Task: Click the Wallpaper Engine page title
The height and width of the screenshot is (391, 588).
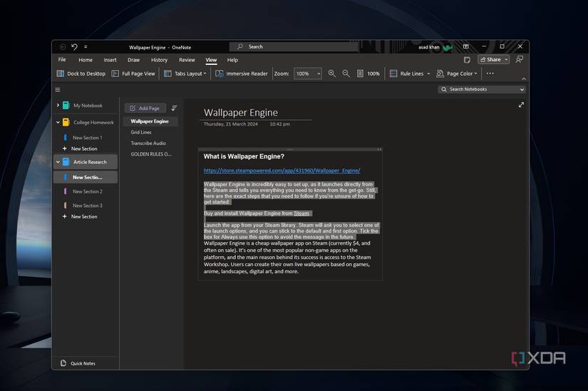Action: (x=241, y=113)
